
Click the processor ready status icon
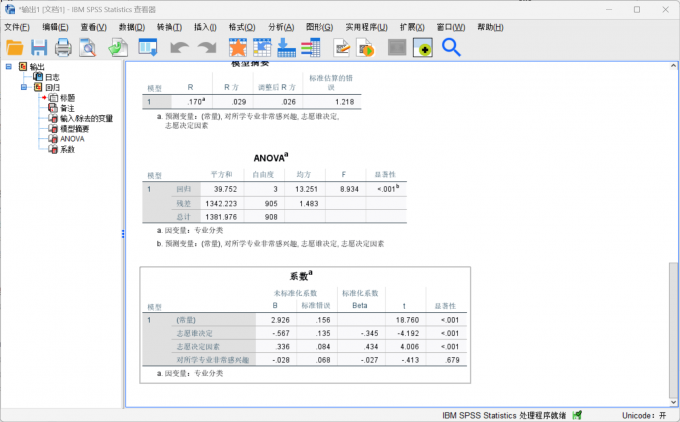pyautogui.click(x=577, y=415)
